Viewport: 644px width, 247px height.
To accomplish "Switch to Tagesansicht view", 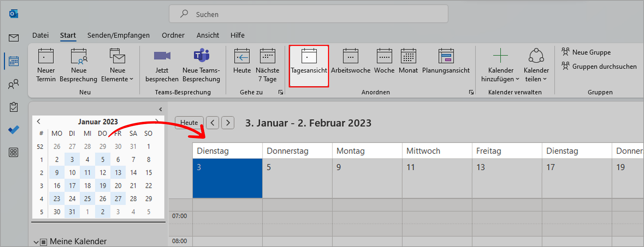I will point(309,66).
